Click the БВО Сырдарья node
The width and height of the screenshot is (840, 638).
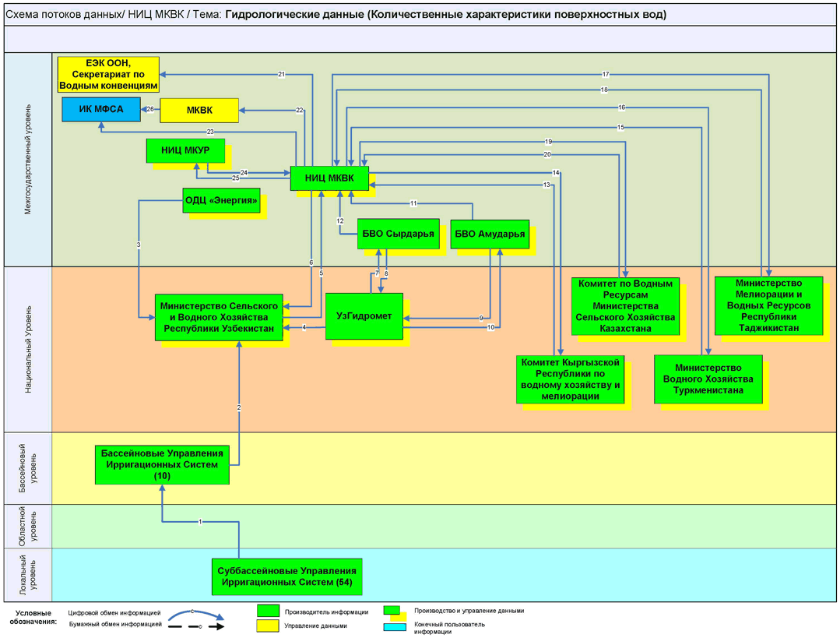(x=398, y=234)
